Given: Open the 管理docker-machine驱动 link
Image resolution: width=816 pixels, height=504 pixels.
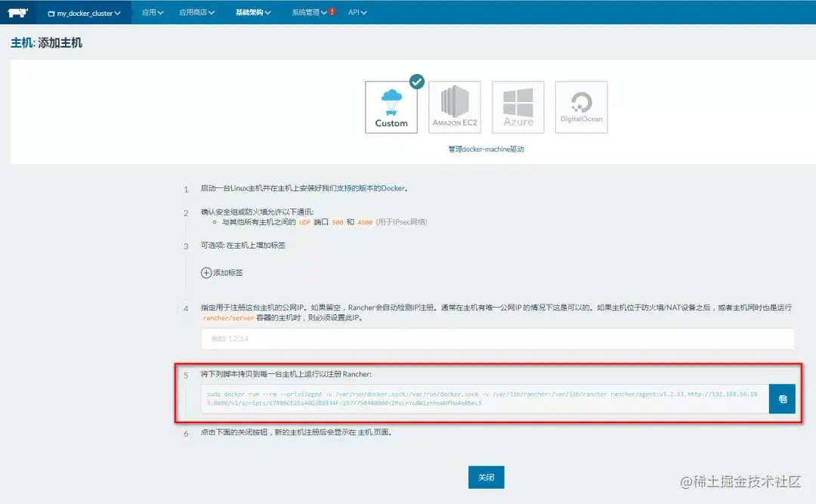Looking at the screenshot, I should [x=487, y=149].
